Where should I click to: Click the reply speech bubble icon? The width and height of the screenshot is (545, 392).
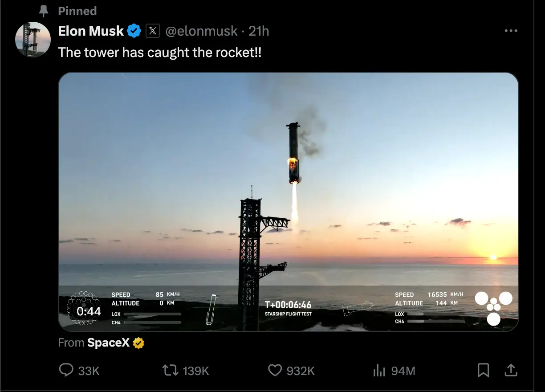click(x=66, y=370)
